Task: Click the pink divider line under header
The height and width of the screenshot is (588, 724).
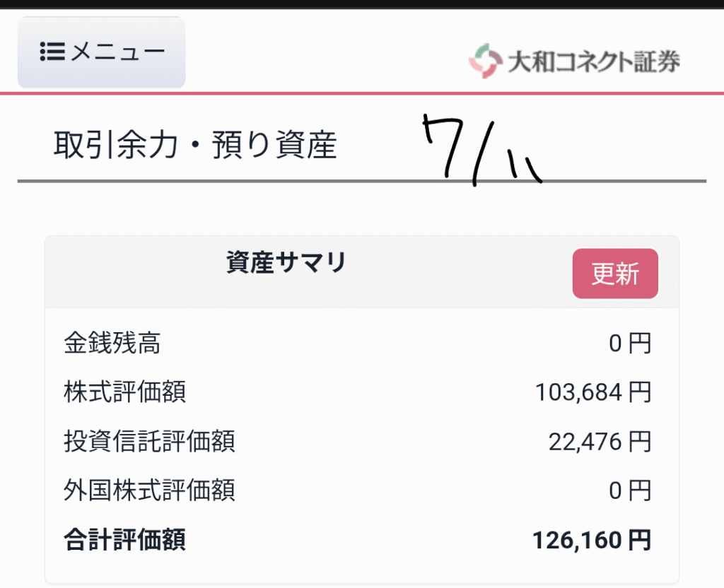Action: pyautogui.click(x=362, y=93)
